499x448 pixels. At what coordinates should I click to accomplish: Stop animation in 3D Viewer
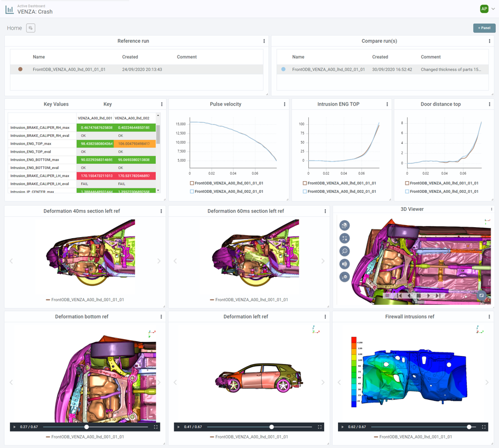point(419,295)
